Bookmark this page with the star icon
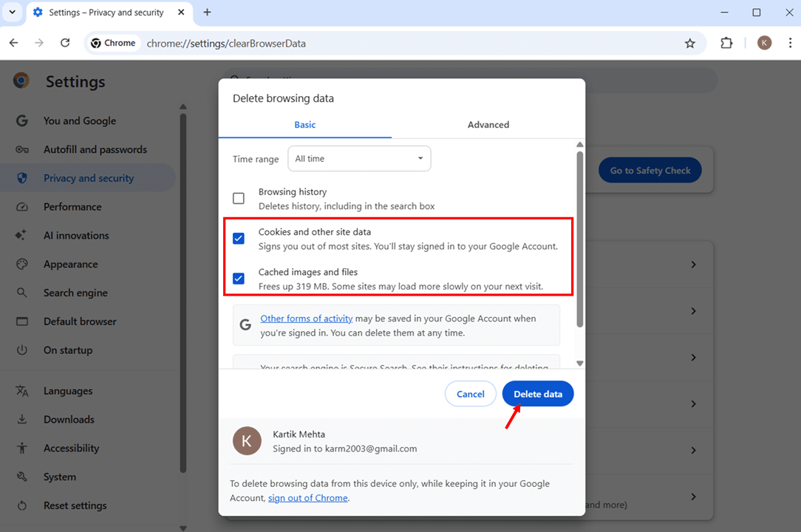This screenshot has width=801, height=532. tap(690, 43)
